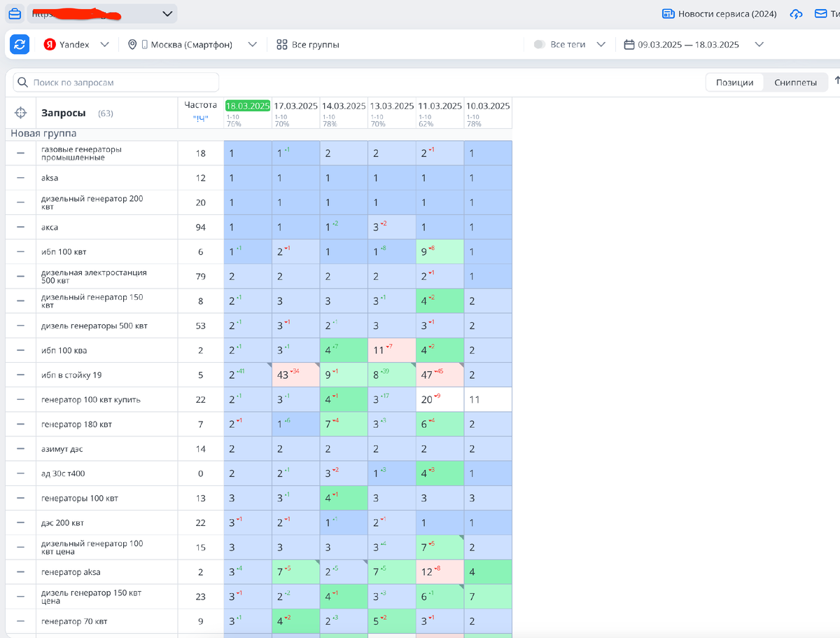Click the location pin icon

(132, 44)
